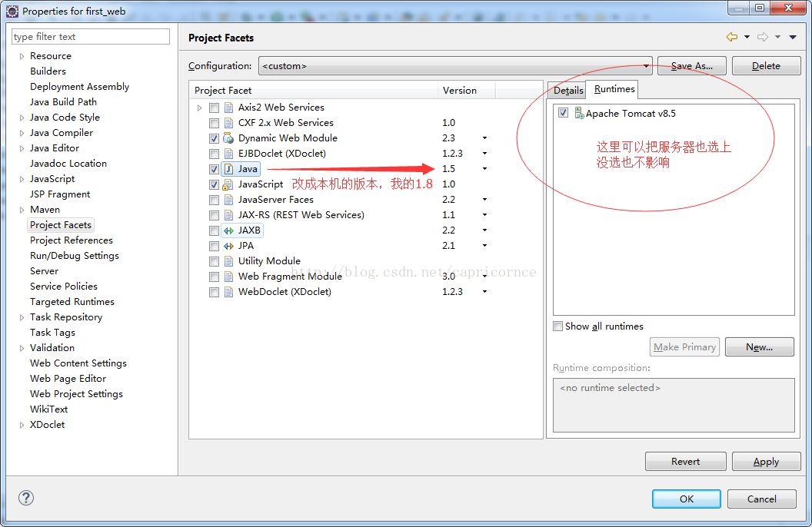The width and height of the screenshot is (812, 527).
Task: Select Project Facets in tree
Action: 61,225
